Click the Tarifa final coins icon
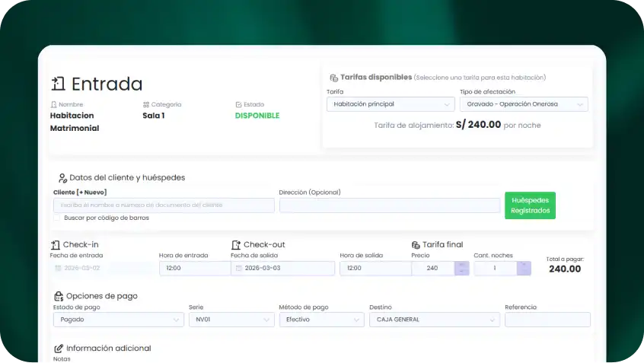This screenshot has height=363, width=644. tap(416, 245)
